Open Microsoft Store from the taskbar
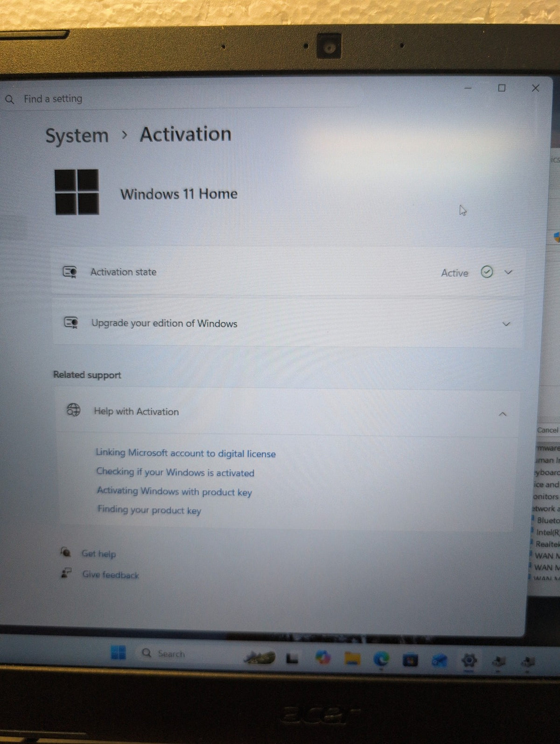560x744 pixels. (410, 660)
